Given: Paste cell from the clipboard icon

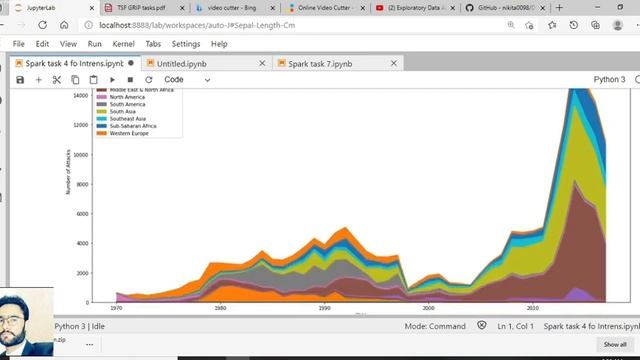Looking at the screenshot, I should 93,80.
